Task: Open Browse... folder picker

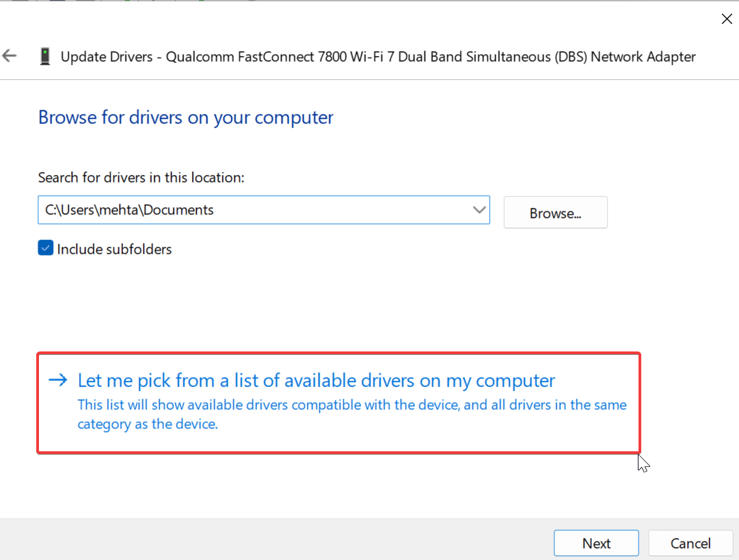Action: [555, 213]
